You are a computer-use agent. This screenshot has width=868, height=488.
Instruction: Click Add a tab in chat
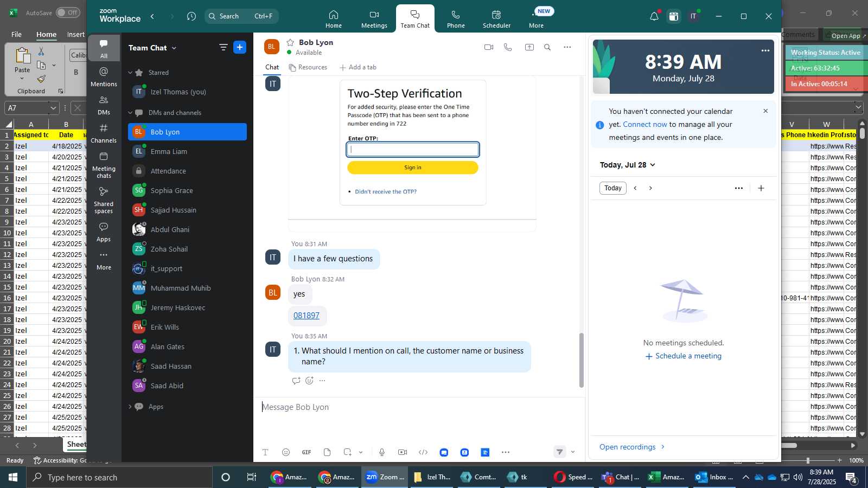358,67
